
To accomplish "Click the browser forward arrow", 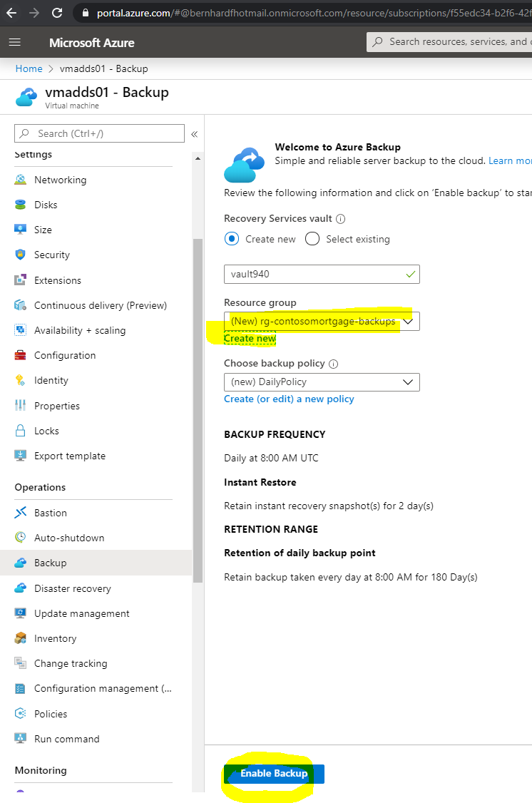I will pos(34,12).
